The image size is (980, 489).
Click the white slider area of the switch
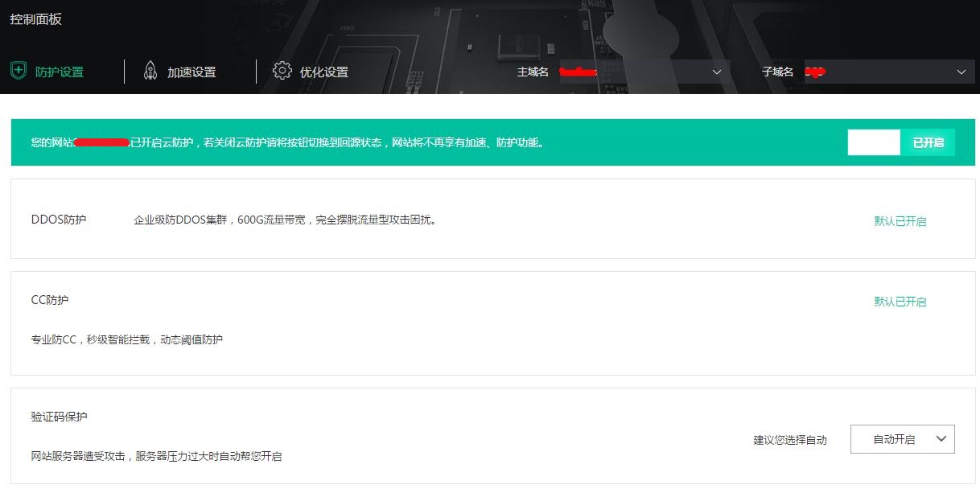(874, 142)
